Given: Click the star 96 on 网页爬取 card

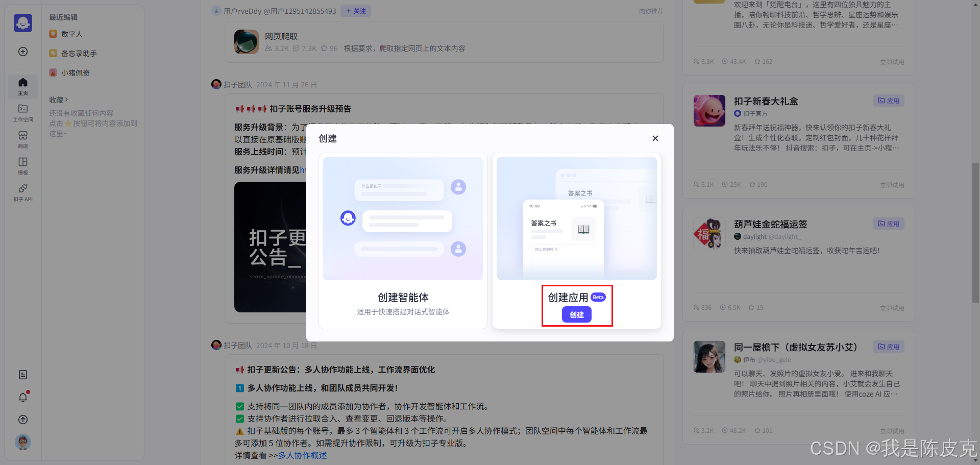Looking at the screenshot, I should point(324,48).
